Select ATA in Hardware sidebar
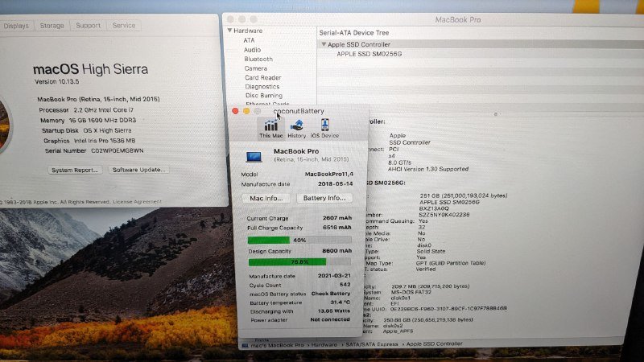Viewport: 644px width, 362px height. (249, 40)
